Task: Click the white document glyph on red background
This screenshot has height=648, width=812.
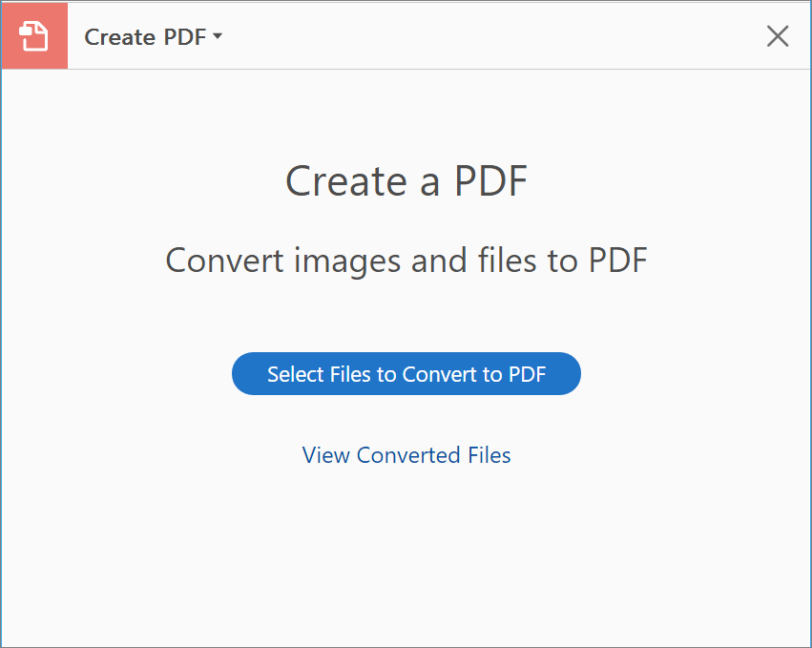Action: pos(33,35)
